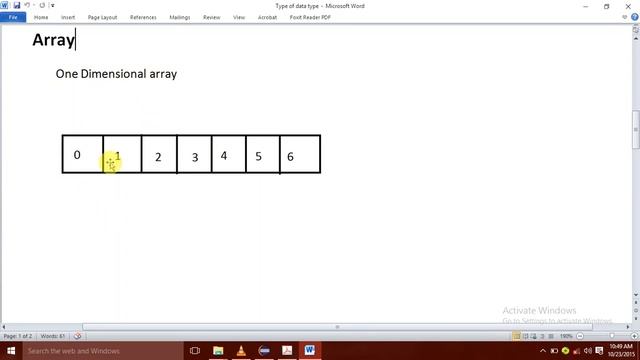This screenshot has width=640, height=360.
Task: Select array cell labeled 0
Action: tap(83, 154)
